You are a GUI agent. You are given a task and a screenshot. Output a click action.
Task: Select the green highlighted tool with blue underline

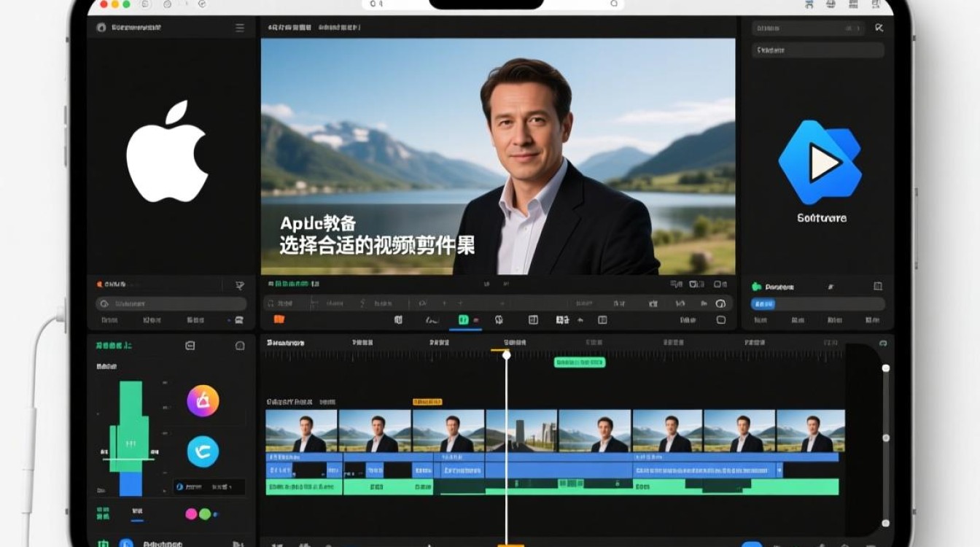[463, 320]
